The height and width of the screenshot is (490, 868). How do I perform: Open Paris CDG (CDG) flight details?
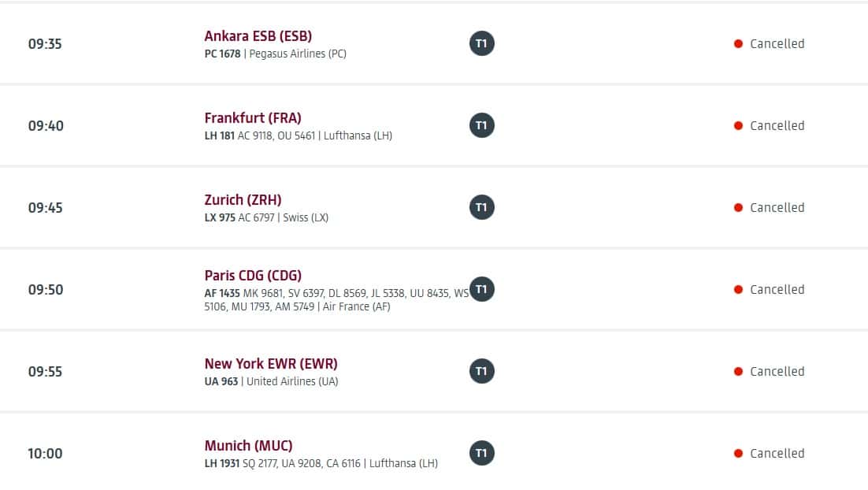point(253,276)
